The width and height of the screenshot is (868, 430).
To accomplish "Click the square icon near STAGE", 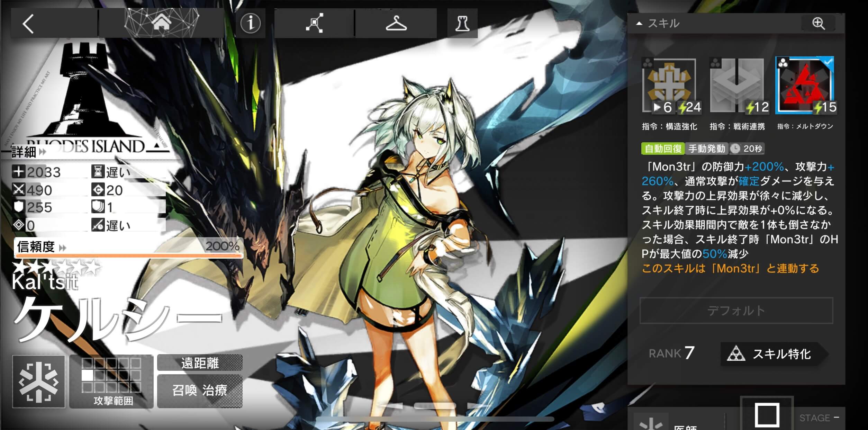I will click(767, 415).
